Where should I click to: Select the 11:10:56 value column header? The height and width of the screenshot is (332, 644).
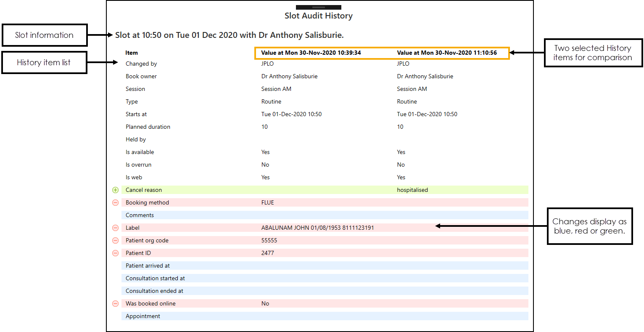click(446, 53)
